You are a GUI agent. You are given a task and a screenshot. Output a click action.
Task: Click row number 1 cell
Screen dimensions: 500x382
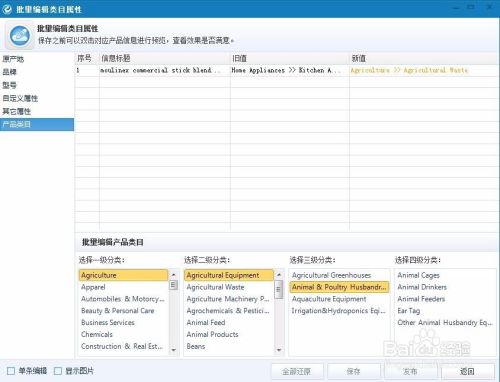[87, 70]
